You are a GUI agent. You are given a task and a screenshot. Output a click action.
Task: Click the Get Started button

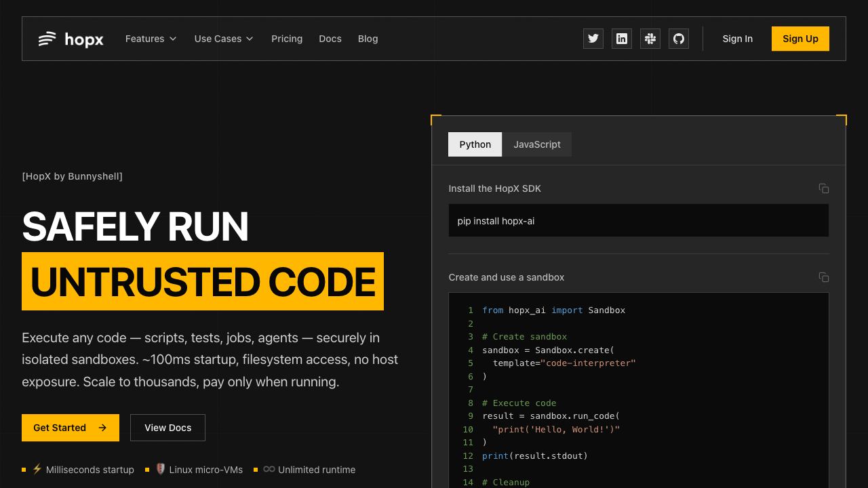pos(71,428)
